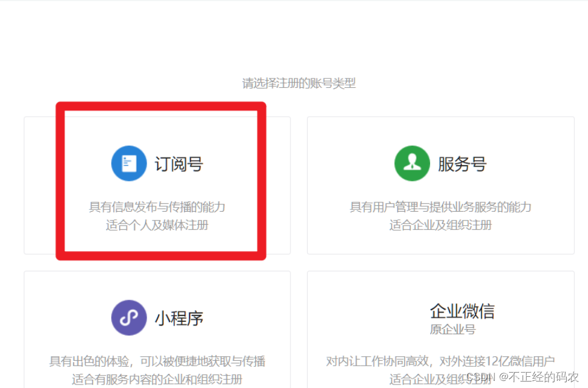Image resolution: width=588 pixels, height=388 pixels.
Task: Click the heading 请选择注册的账号类型
Action: coord(299,83)
